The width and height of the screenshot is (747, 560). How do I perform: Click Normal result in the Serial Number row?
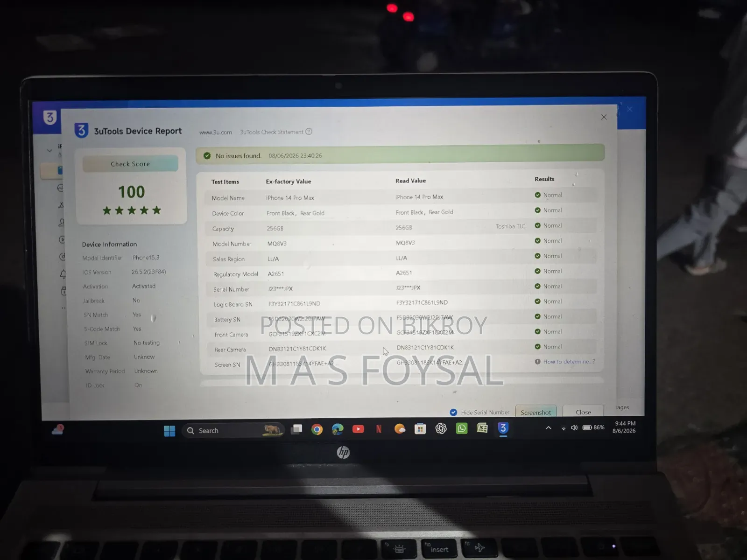tap(553, 287)
